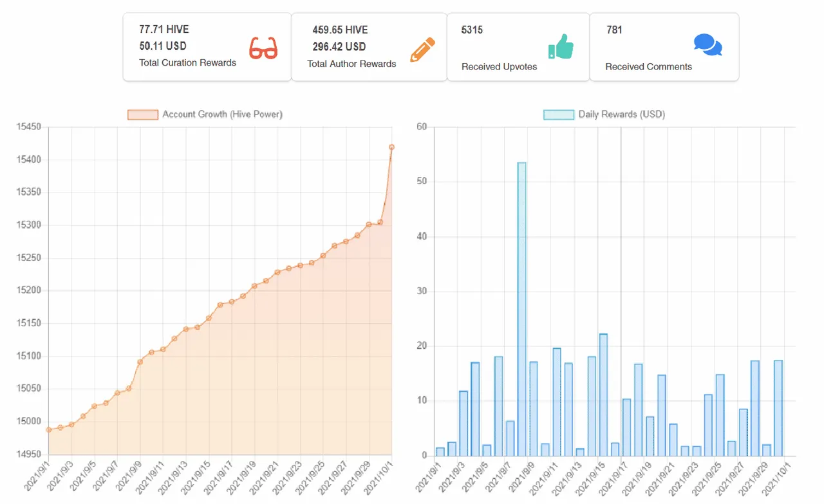Click the last rewards bar before 2021/10/1
Image resolution: width=824 pixels, height=504 pixels.
pyautogui.click(x=778, y=408)
